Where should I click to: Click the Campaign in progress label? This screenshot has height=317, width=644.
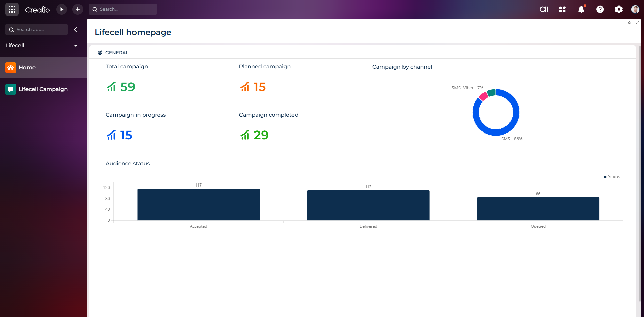tap(136, 115)
